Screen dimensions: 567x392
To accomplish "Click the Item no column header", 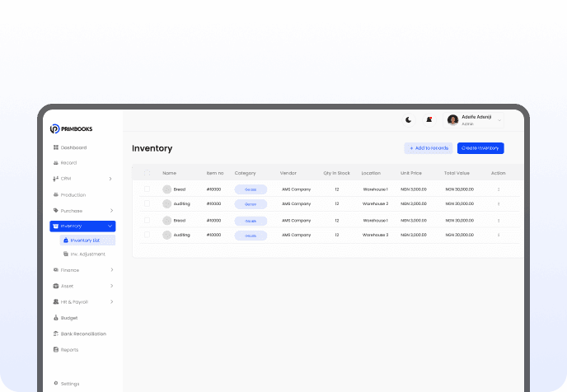I will click(x=215, y=173).
